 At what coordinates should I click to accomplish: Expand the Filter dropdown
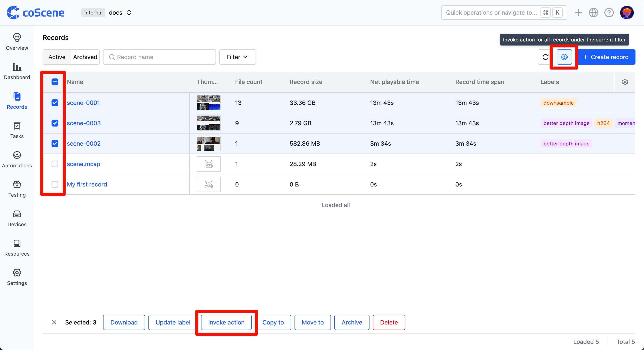pos(237,57)
